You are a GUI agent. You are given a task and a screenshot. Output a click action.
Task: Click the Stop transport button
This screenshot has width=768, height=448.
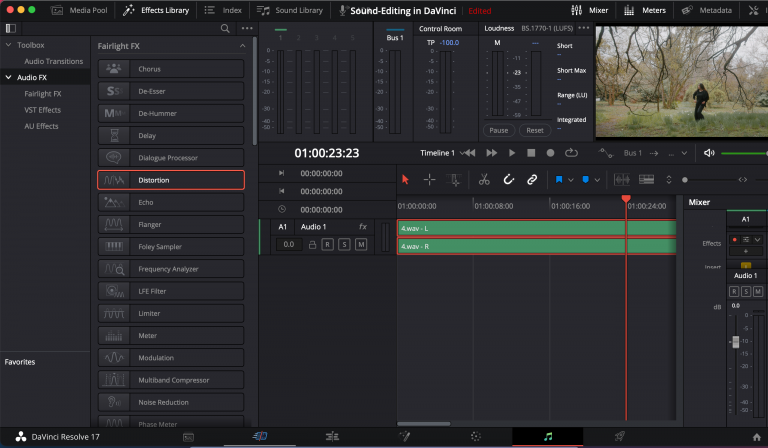pyautogui.click(x=531, y=153)
